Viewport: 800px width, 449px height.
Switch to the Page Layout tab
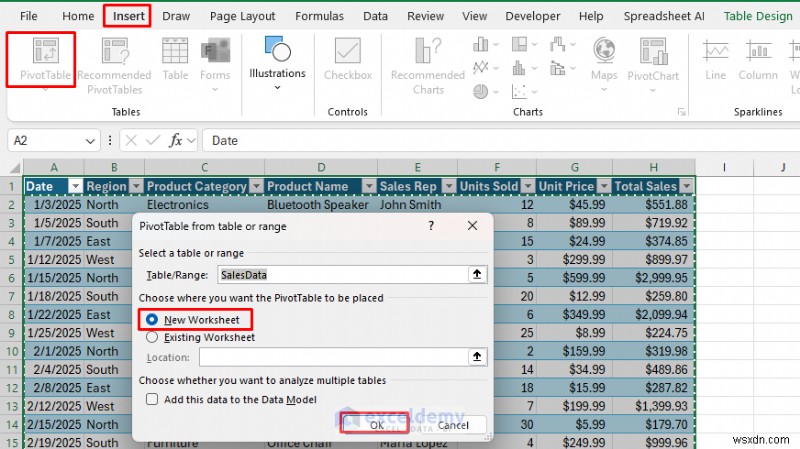(242, 16)
